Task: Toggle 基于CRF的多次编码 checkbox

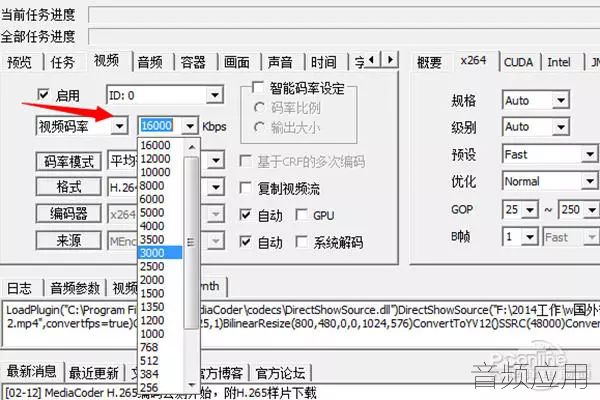Action: click(x=245, y=161)
